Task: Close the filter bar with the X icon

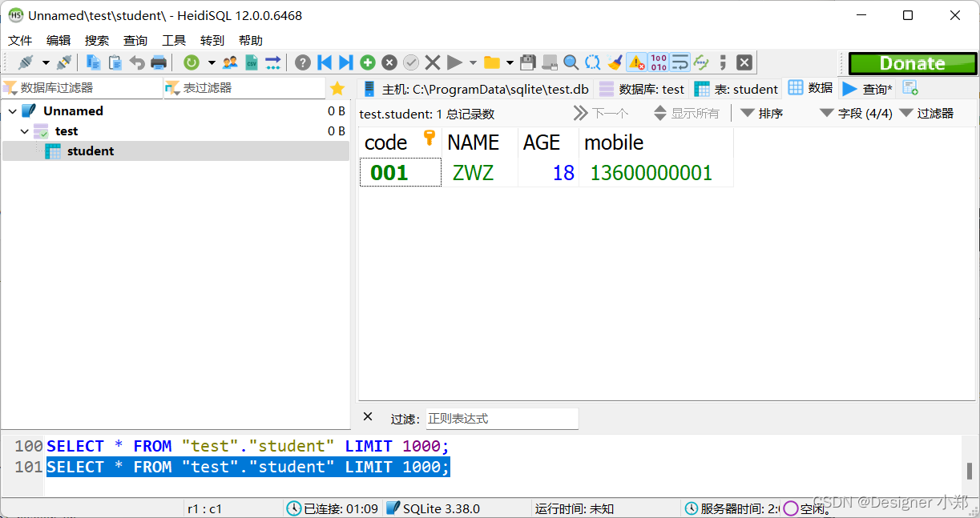Action: click(x=368, y=416)
